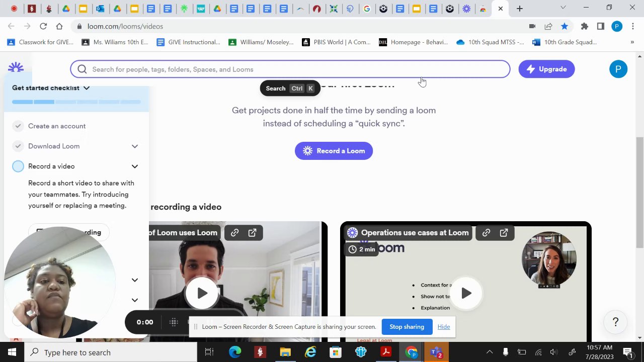Open the profile avatar P in Loom

[x=618, y=69]
